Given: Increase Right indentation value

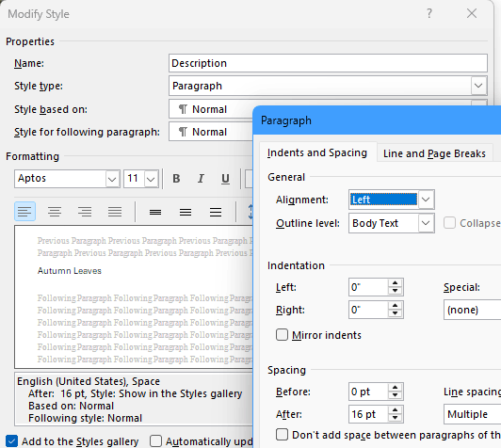Looking at the screenshot, I should coord(396,306).
